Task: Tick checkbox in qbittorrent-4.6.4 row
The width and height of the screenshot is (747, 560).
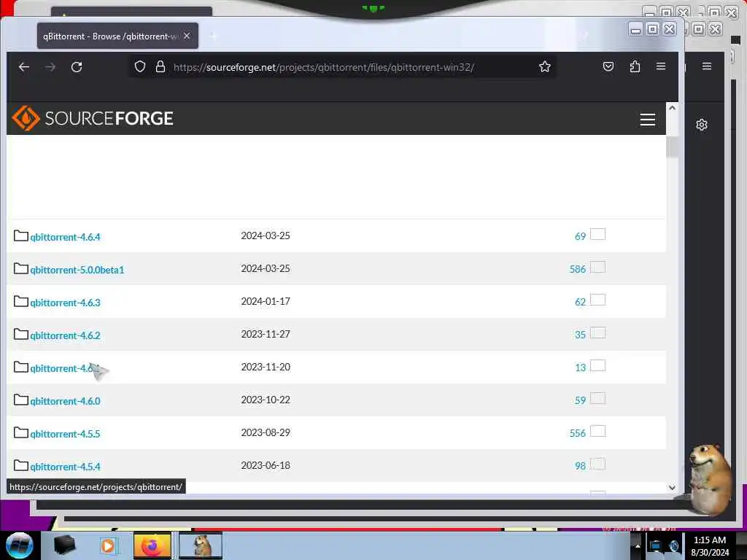Action: 597,234
